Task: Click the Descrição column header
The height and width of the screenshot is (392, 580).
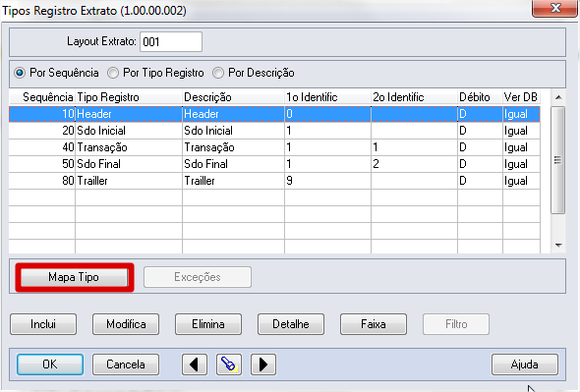Action: (x=233, y=97)
